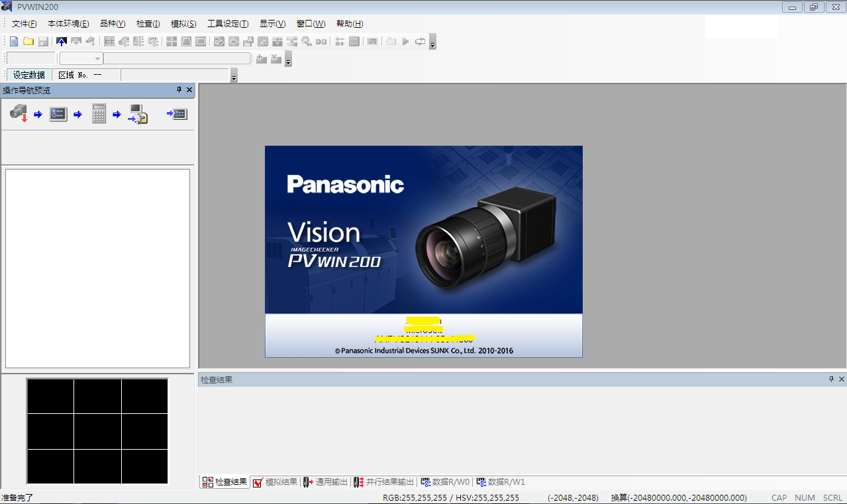Pin the 操作导航预览 panel
Screen dimensions: 847x504
click(x=179, y=90)
